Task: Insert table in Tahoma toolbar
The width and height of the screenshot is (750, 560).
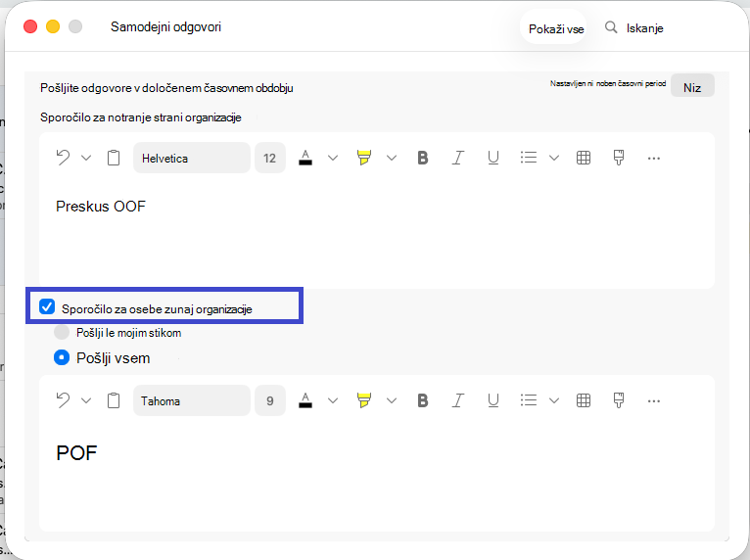Action: click(x=584, y=400)
